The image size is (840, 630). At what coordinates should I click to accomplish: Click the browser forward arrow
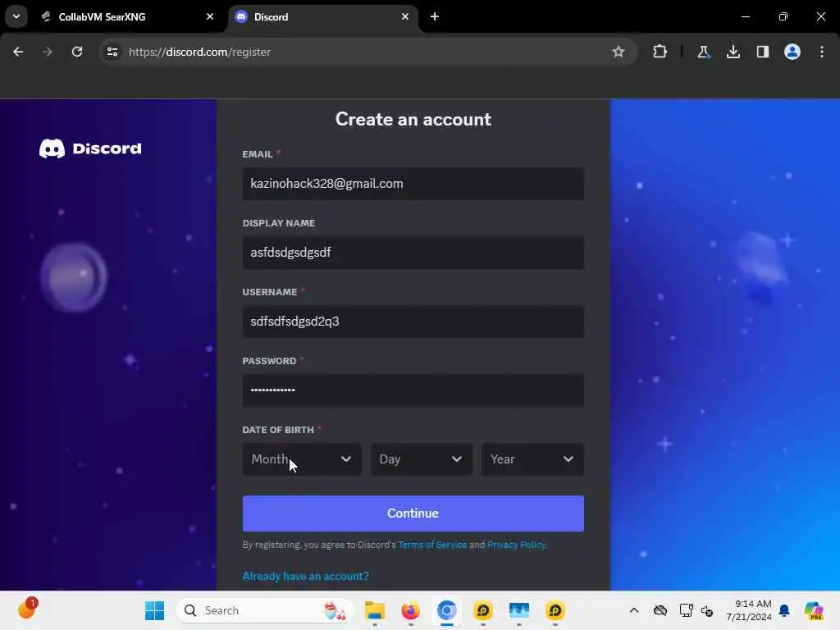[47, 52]
